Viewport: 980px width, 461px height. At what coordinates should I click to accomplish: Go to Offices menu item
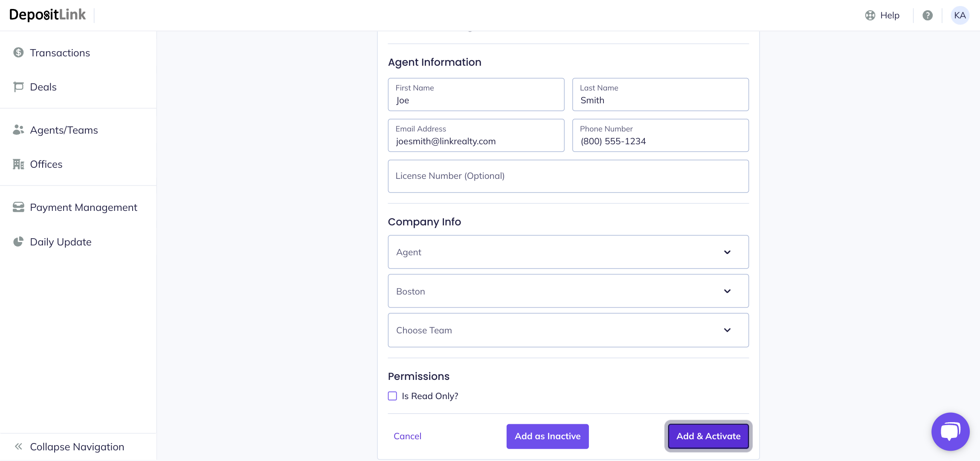click(46, 164)
